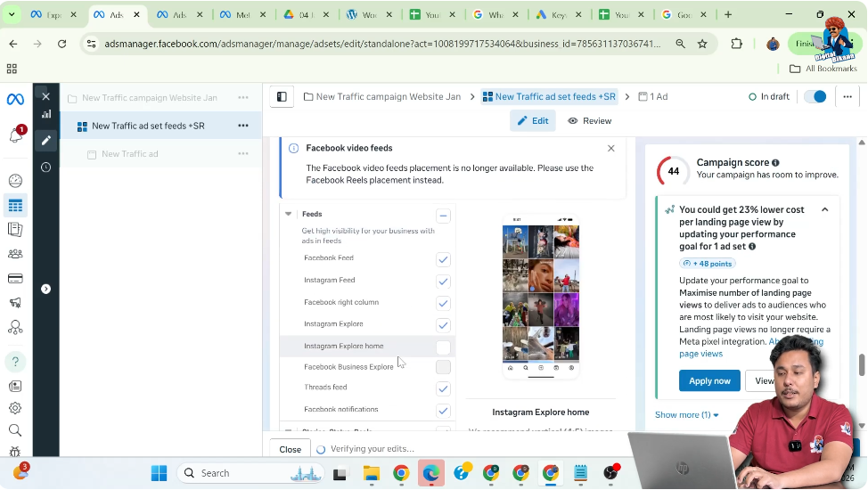Select New Traffic campaign Website Jan tree item

[150, 97]
